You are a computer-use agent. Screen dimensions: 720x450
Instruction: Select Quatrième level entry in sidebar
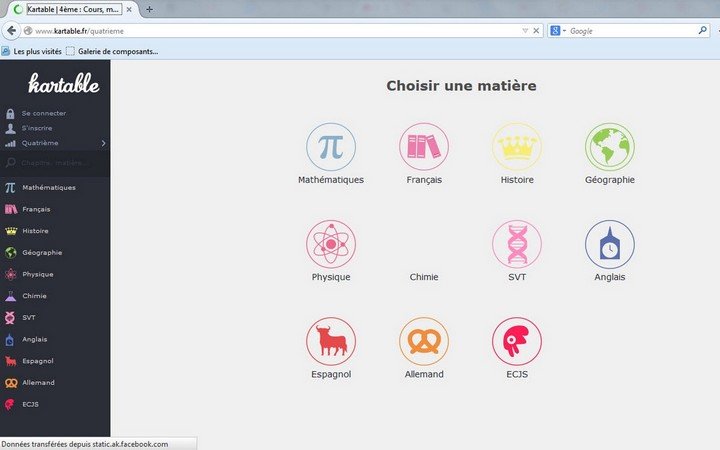pyautogui.click(x=55, y=143)
